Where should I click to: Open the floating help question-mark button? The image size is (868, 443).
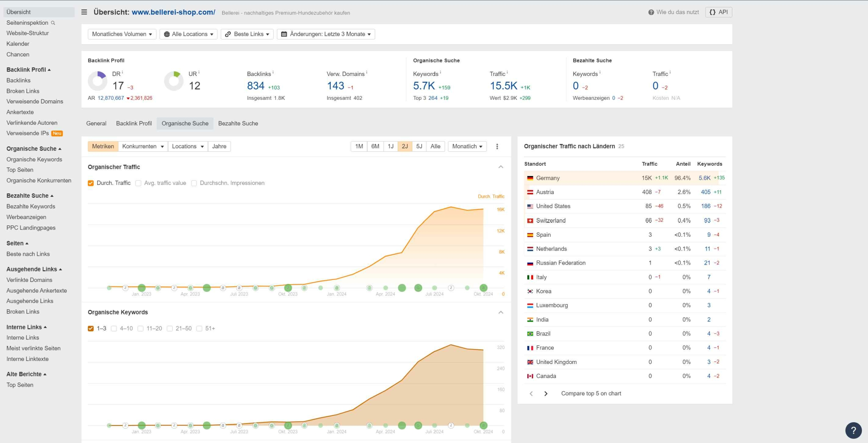click(853, 430)
